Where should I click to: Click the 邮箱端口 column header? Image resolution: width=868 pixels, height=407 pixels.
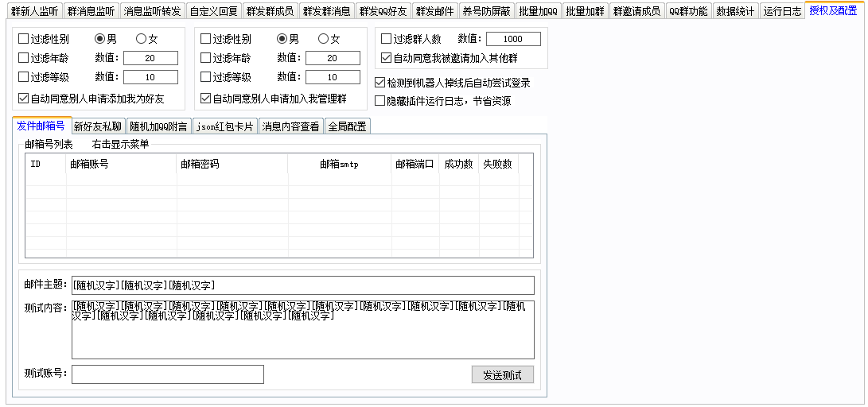click(414, 165)
